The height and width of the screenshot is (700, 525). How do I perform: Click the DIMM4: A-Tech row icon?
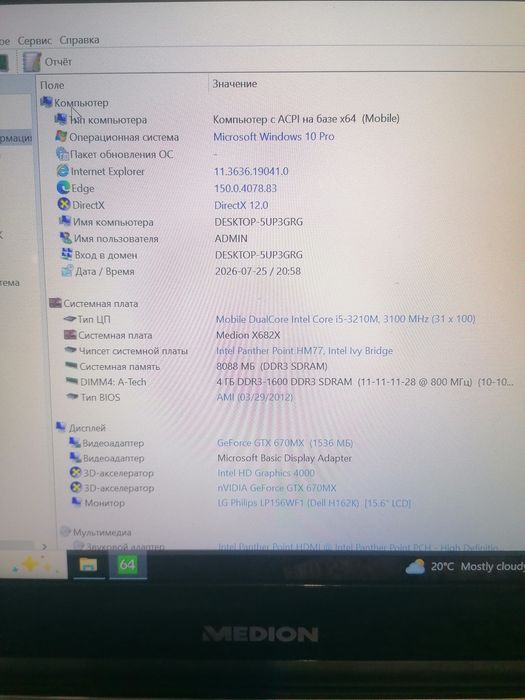(x=72, y=381)
